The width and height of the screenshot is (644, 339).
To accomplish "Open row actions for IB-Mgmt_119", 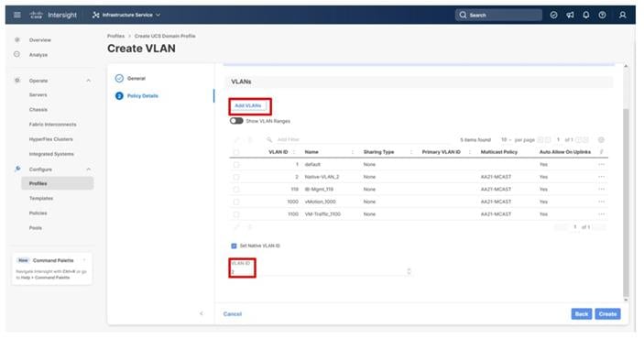I will (x=601, y=190).
